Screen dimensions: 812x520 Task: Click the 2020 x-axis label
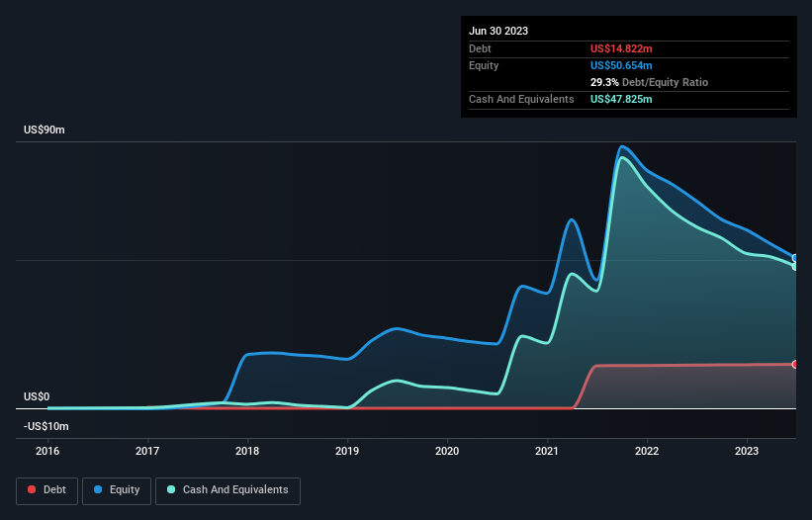pyautogui.click(x=447, y=451)
